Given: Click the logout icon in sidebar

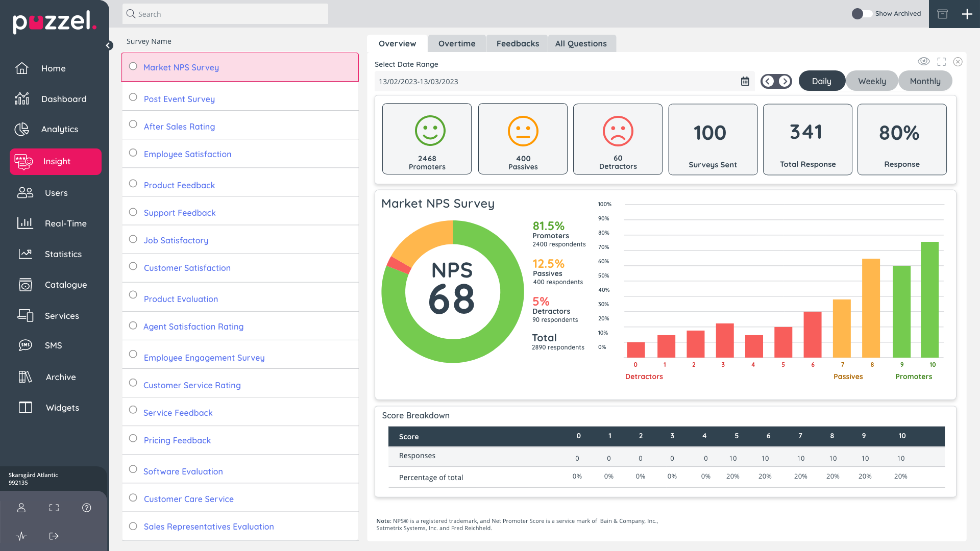Looking at the screenshot, I should (54, 536).
